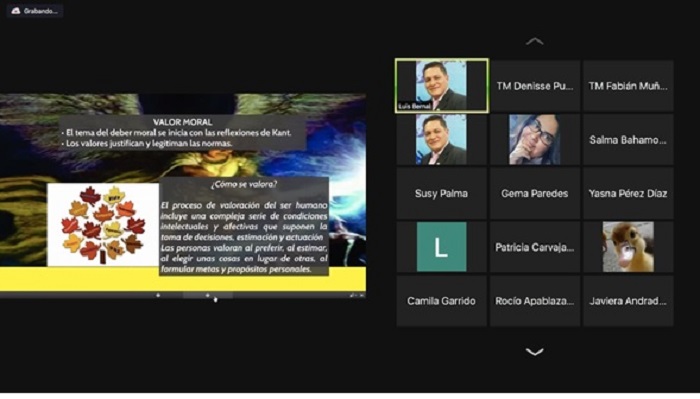Select Susy Palma participant tile
Viewport: 700px width, 399px height.
442,193
